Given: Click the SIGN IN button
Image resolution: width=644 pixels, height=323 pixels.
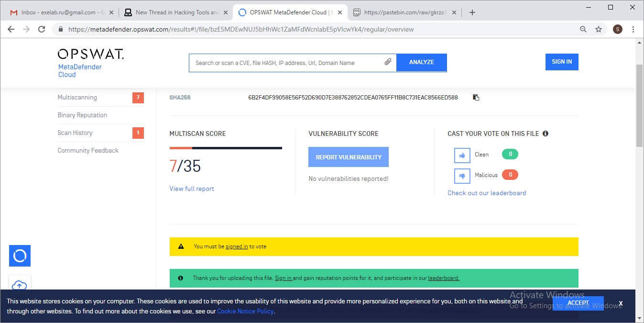Looking at the screenshot, I should 562,62.
